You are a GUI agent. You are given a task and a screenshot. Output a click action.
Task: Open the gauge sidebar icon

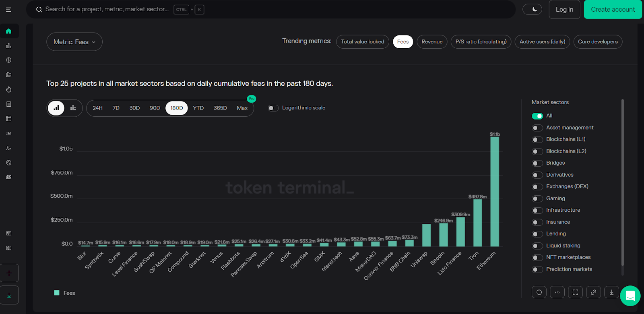pyautogui.click(x=9, y=163)
